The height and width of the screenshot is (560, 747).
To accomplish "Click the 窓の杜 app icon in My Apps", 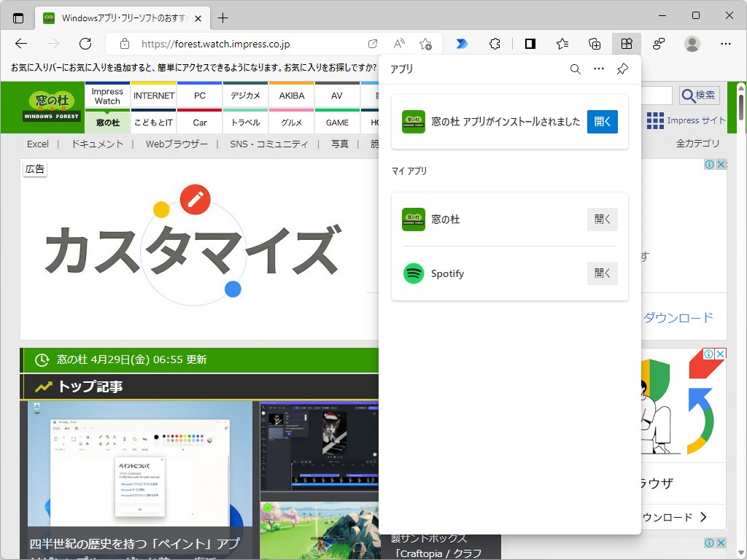I will coord(414,219).
